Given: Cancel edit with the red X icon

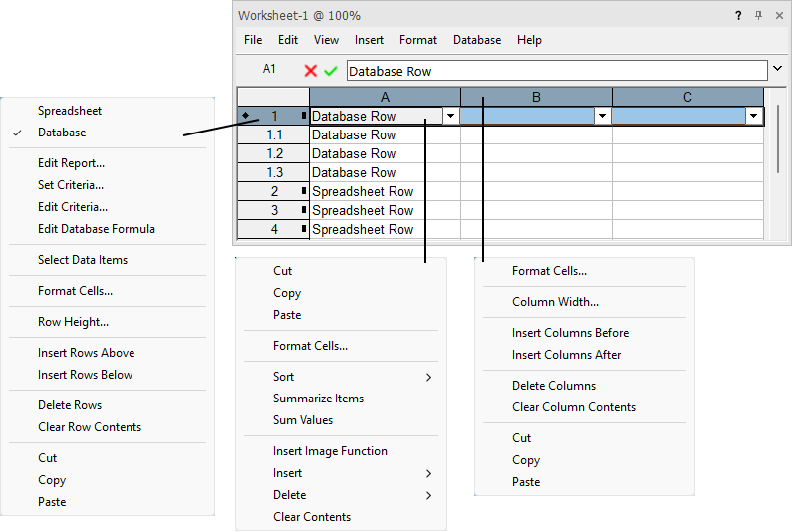Looking at the screenshot, I should point(311,71).
